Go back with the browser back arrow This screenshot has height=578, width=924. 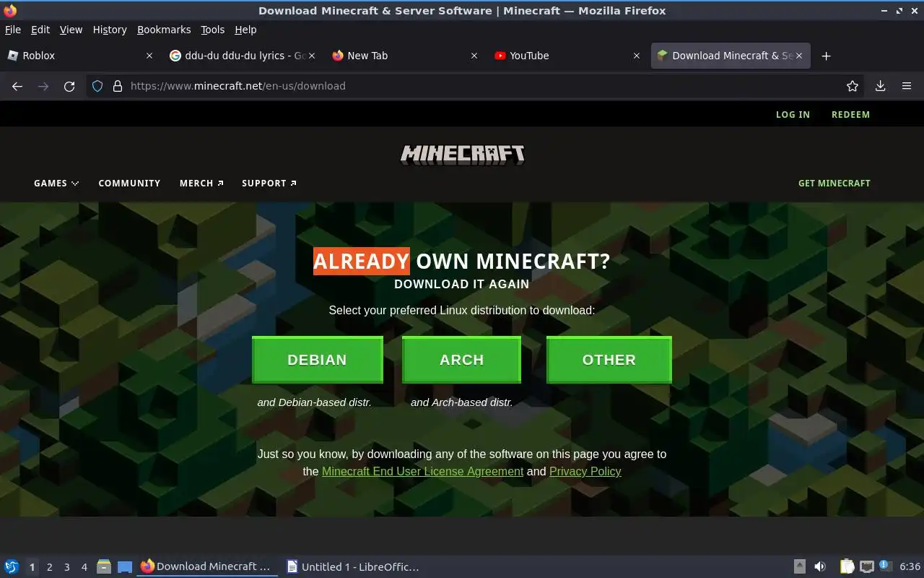[17, 86]
